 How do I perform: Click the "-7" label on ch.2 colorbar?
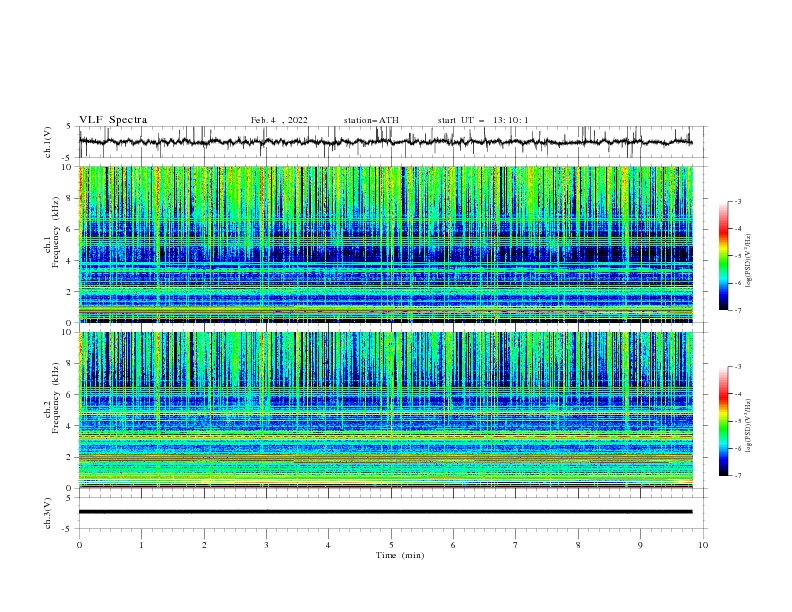[x=738, y=476]
